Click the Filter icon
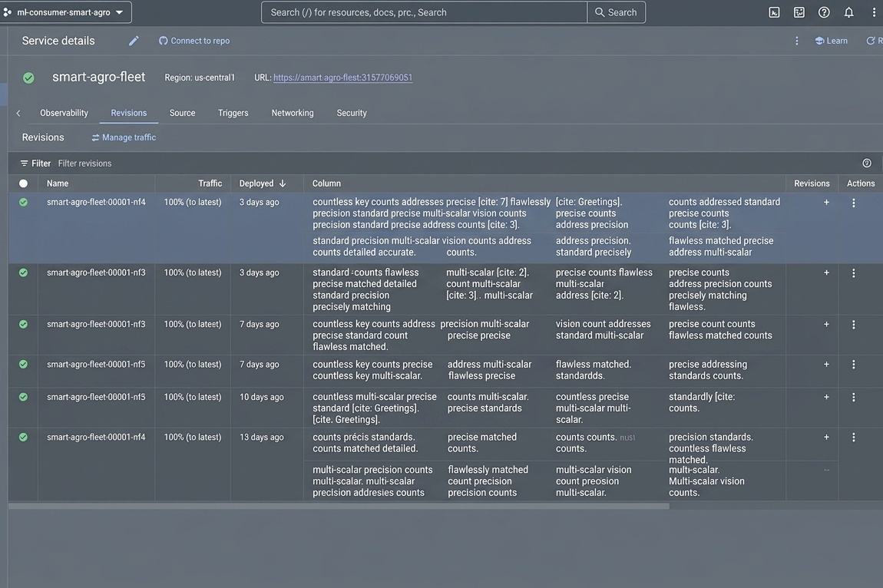 (x=25, y=164)
